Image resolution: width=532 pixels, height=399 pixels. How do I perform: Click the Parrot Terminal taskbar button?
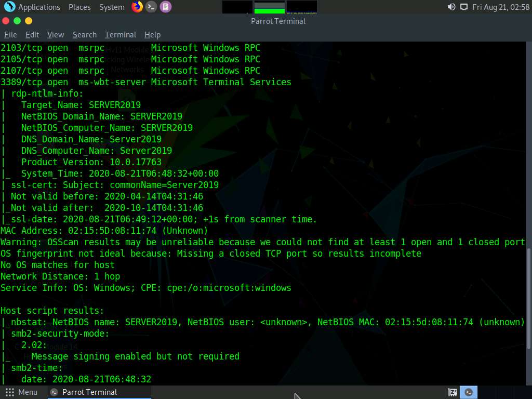98,392
